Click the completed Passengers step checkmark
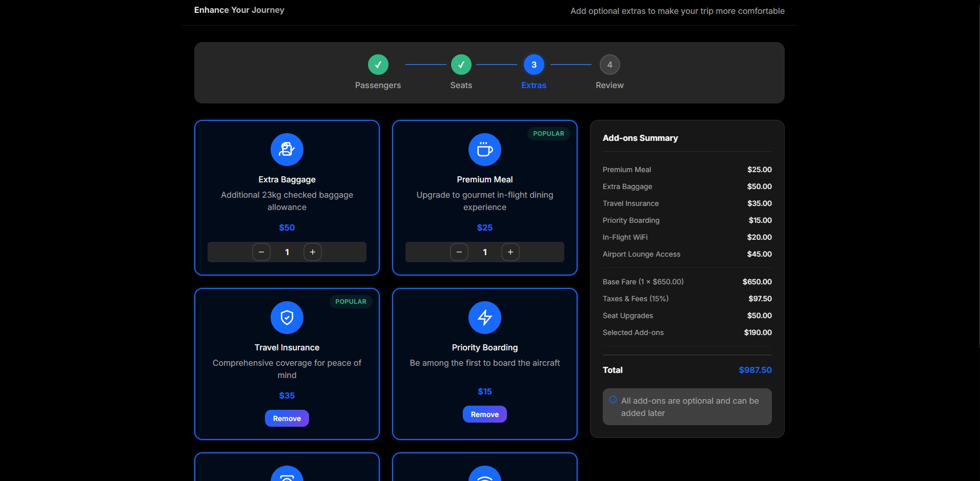Viewport: 980px width, 481px height. (x=378, y=65)
